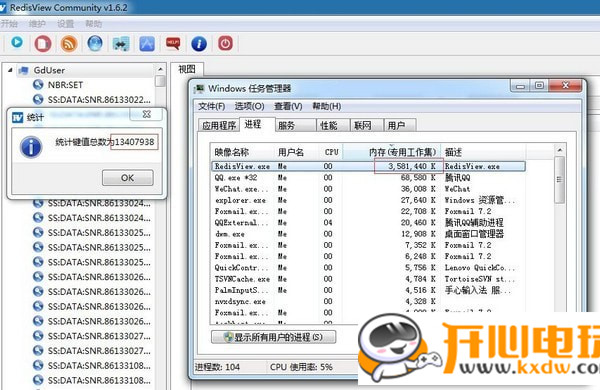The height and width of the screenshot is (390, 600).
Task: Sort by the CPU column header
Action: point(331,152)
